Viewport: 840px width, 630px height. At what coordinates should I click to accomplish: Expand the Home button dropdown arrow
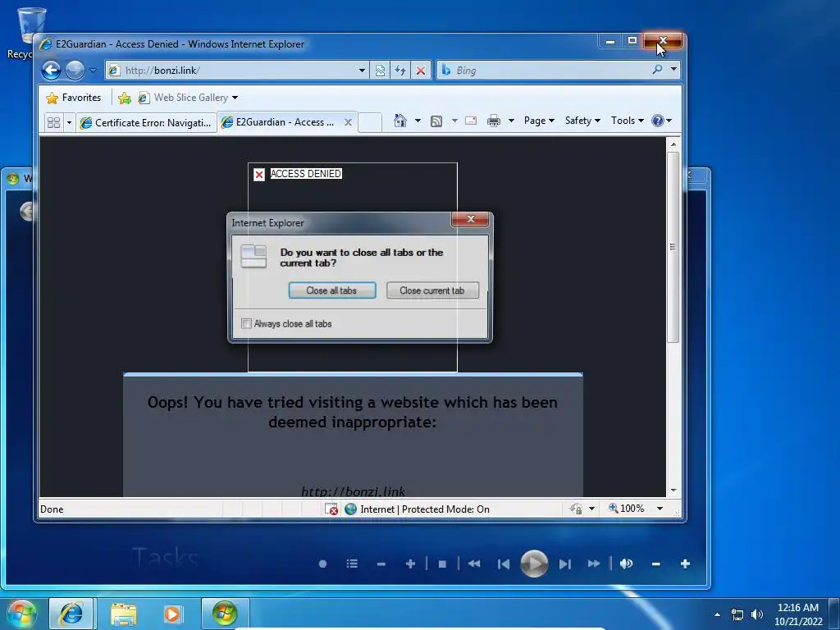coord(418,121)
